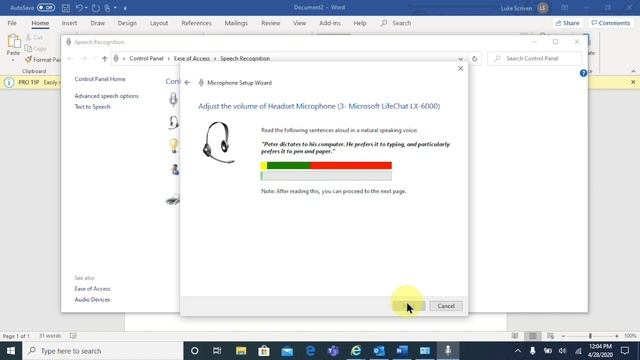This screenshot has height=360, width=640.
Task: Switch to the Draw ribbon tab
Action: click(x=98, y=23)
